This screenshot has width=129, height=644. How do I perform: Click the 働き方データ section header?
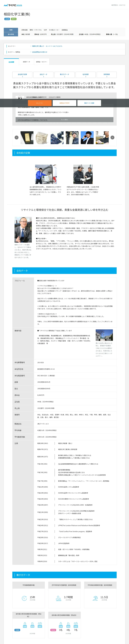tap(64, 575)
